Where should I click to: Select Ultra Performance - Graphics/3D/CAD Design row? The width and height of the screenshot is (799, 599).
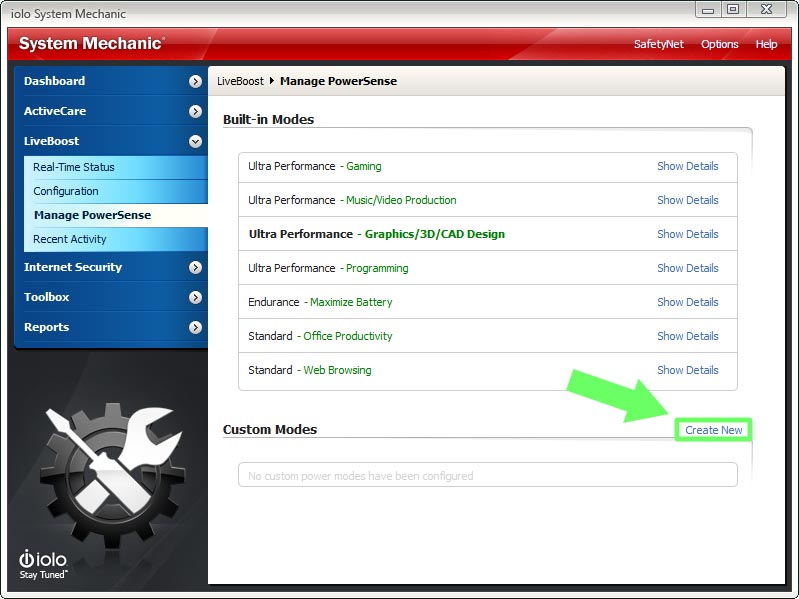tap(488, 234)
